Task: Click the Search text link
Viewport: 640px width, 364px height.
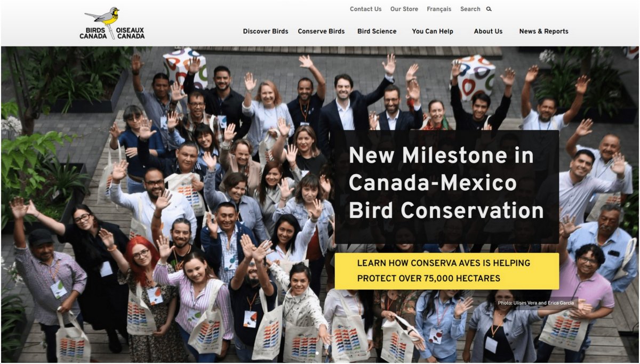Action: [x=470, y=9]
